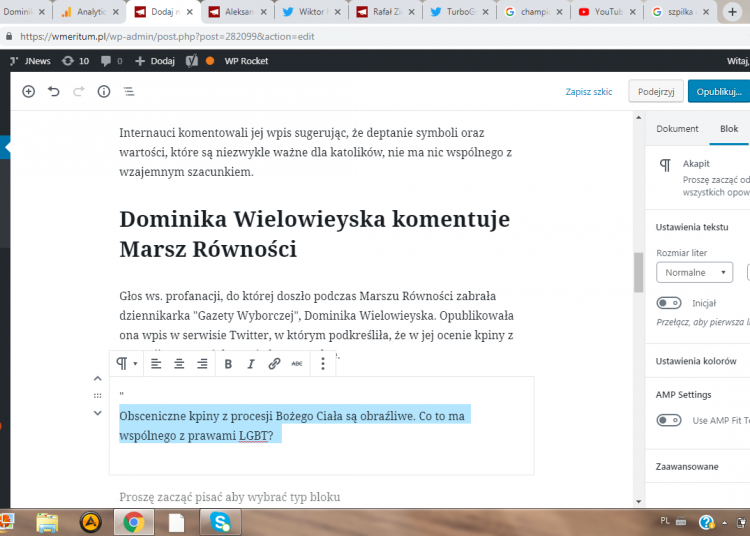This screenshot has height=536, width=750.
Task: Open the Normalne font size dropdown
Action: tap(694, 272)
